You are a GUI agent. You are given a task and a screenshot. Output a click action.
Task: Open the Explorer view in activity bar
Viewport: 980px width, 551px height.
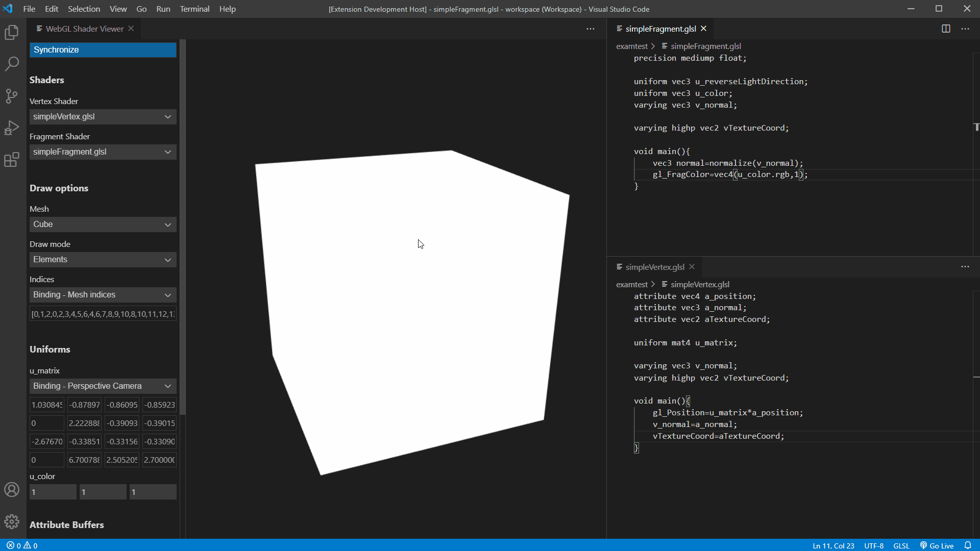pos(12,32)
